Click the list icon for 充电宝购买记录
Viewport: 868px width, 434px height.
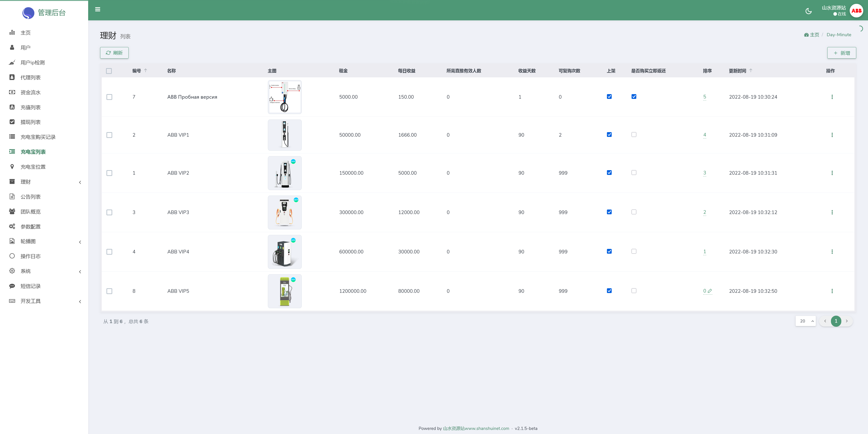pyautogui.click(x=12, y=137)
